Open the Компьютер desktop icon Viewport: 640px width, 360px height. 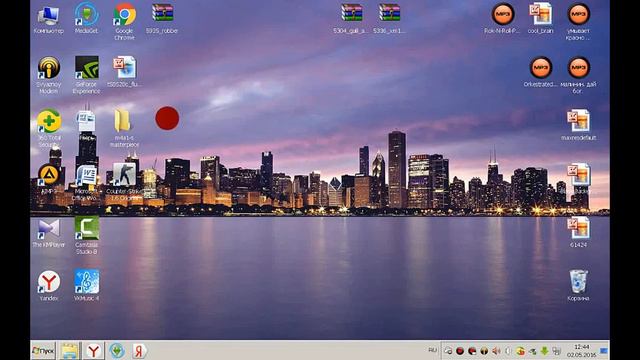[49, 20]
